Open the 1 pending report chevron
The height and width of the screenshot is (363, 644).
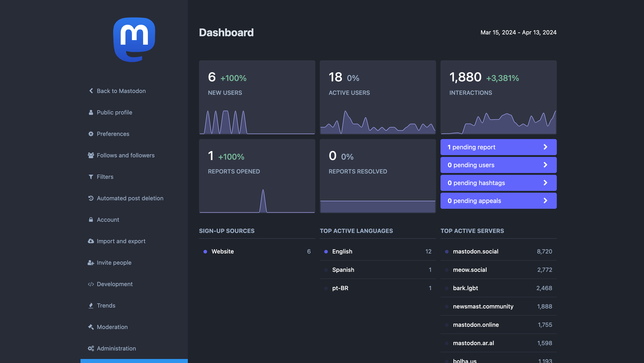coord(546,147)
